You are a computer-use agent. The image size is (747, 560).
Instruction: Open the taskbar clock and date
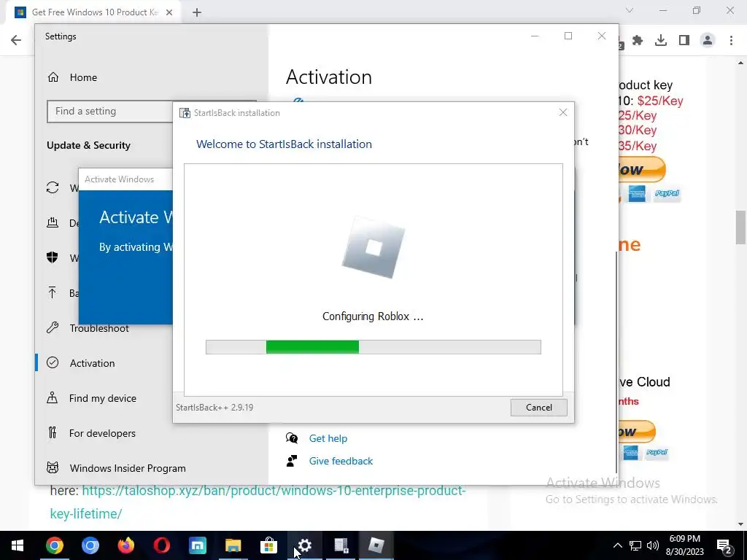coord(684,545)
